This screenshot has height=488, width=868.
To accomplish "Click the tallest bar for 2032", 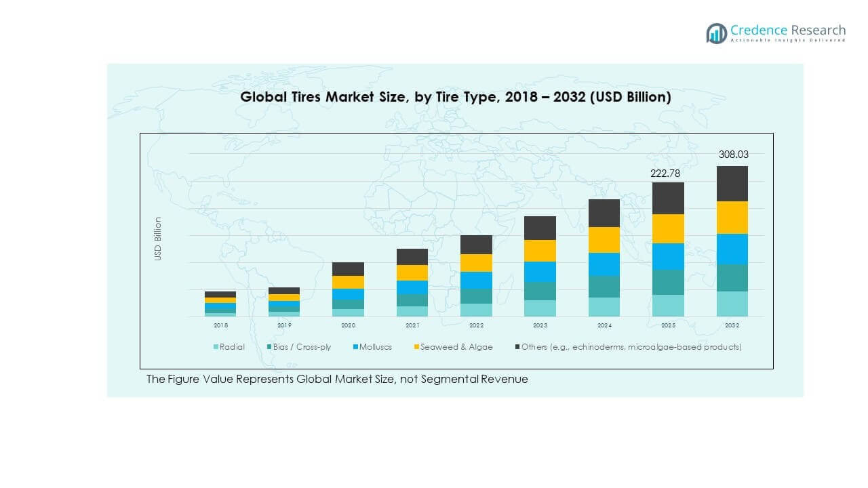I will click(731, 241).
